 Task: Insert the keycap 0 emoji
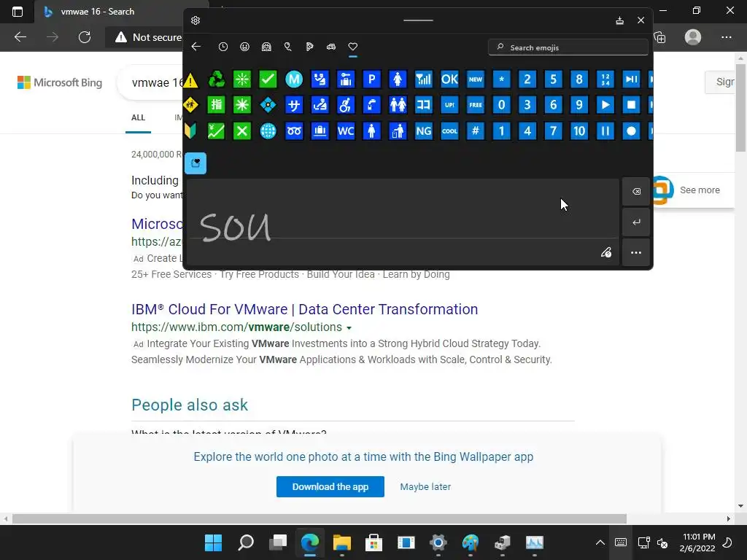tap(501, 105)
